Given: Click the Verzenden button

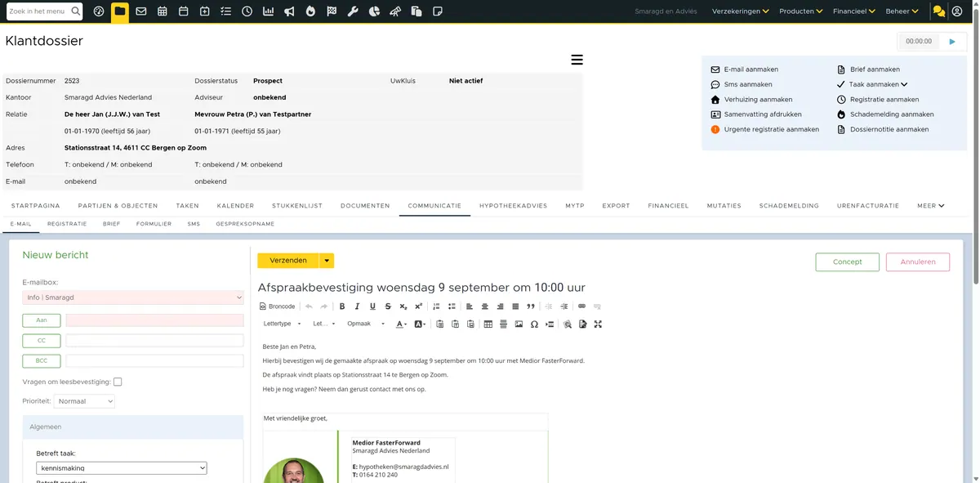Looking at the screenshot, I should tap(288, 261).
